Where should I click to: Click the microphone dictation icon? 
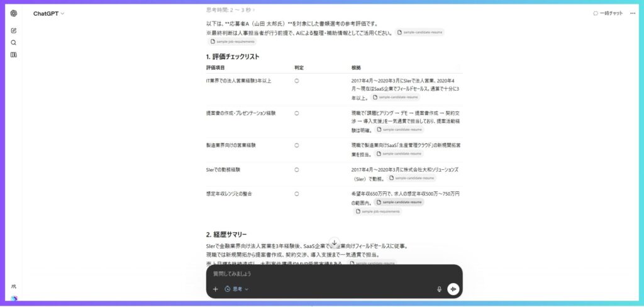click(439, 289)
